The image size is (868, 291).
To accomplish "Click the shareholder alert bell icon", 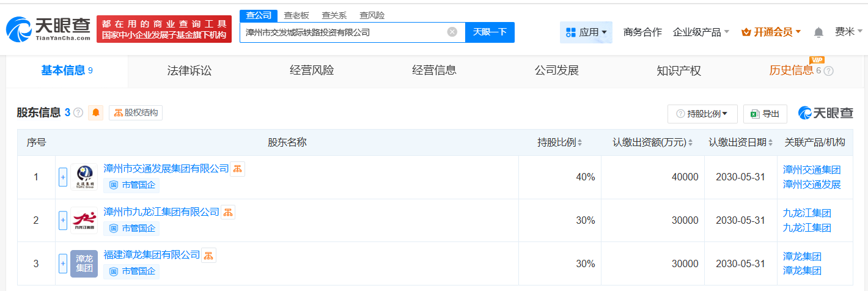I will click(x=96, y=112).
